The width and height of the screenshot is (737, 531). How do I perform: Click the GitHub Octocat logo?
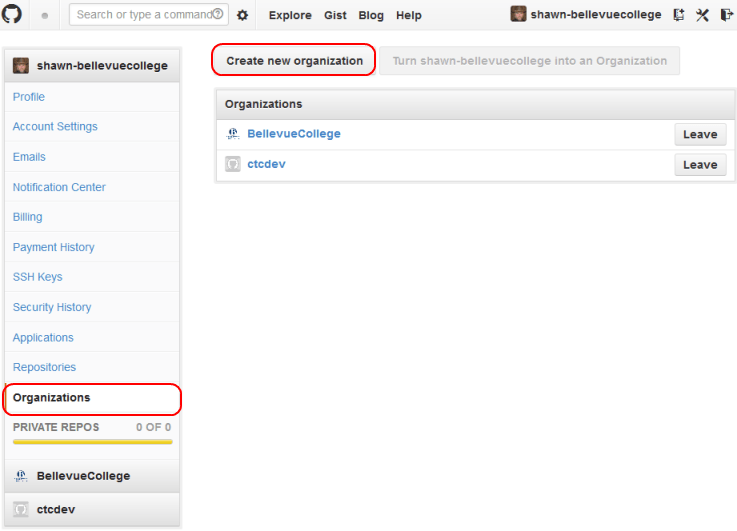pos(13,15)
